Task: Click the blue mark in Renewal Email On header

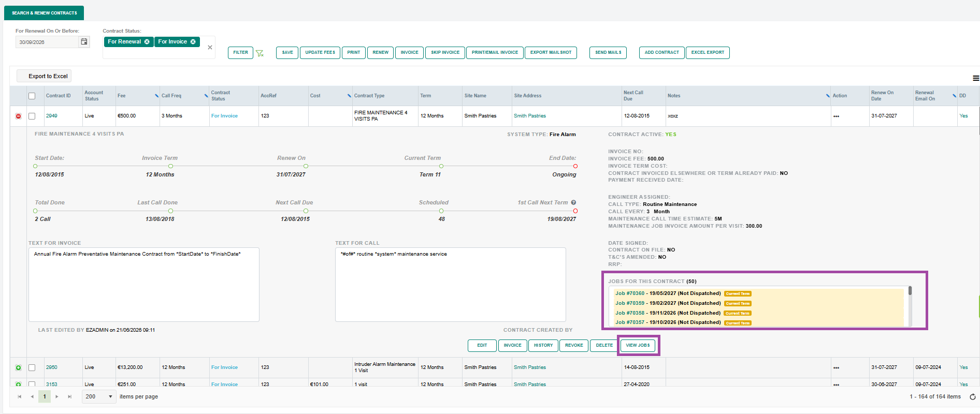Action: pos(954,96)
